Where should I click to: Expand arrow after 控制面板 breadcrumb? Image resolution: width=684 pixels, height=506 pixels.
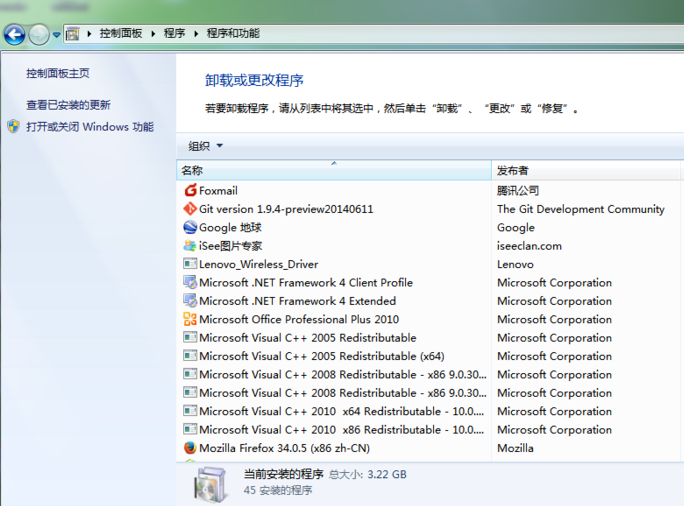153,34
